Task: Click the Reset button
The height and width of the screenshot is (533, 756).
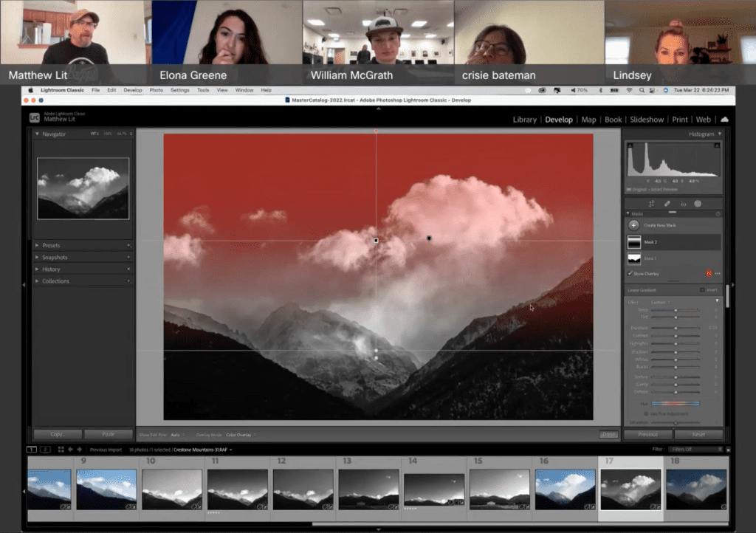Action: [x=698, y=435]
